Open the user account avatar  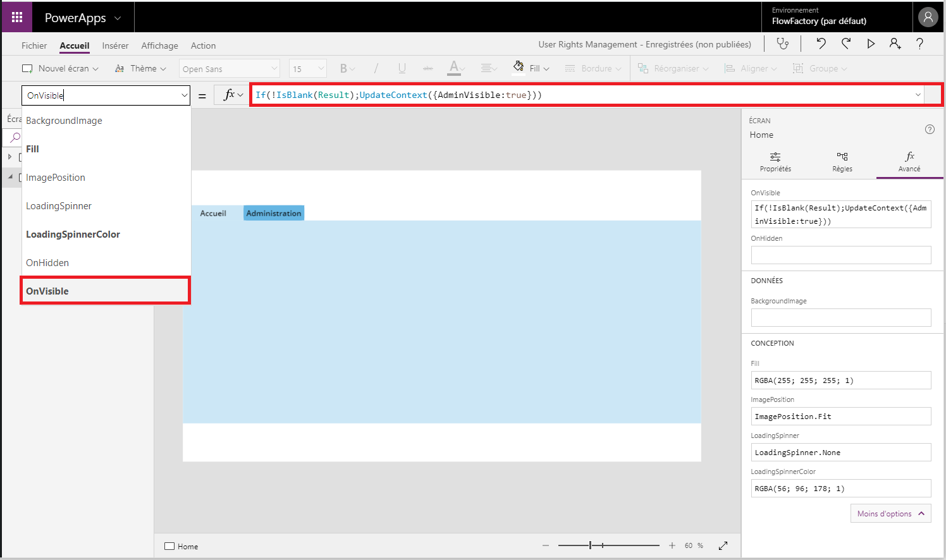pos(928,17)
